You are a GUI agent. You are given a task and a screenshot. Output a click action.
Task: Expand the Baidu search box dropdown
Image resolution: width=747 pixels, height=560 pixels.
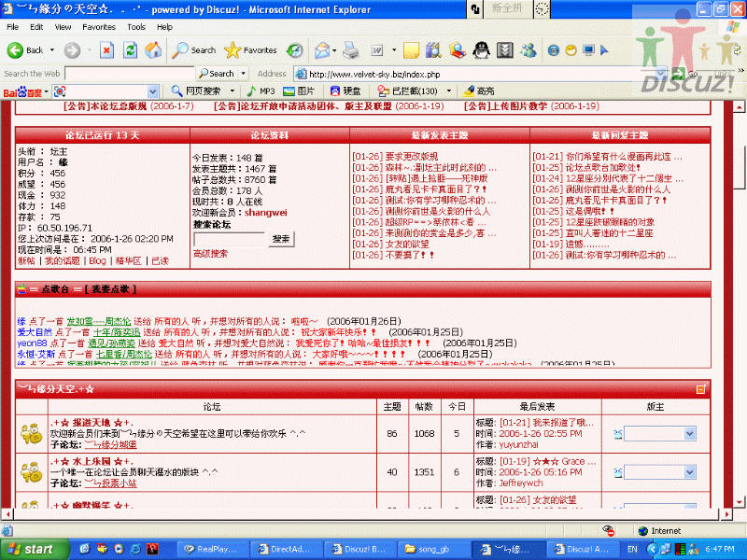(152, 91)
